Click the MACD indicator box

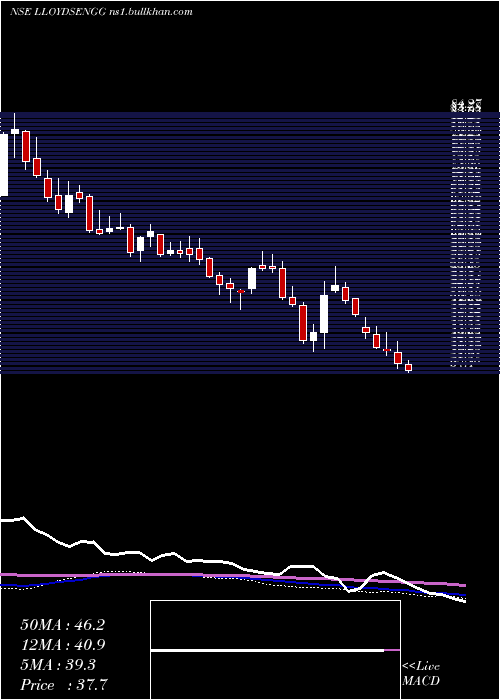(275, 650)
